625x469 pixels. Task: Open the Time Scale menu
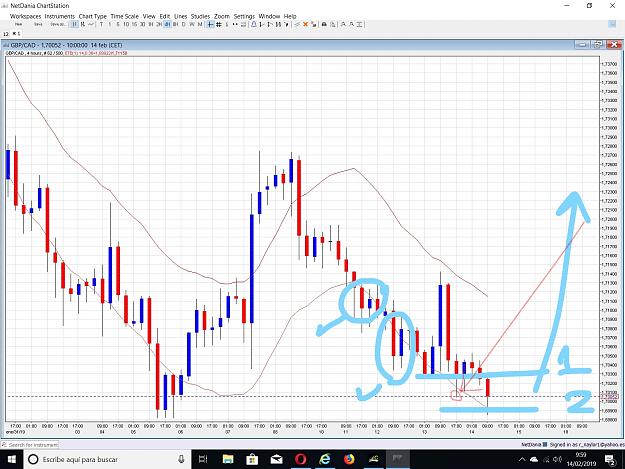pyautogui.click(x=124, y=16)
